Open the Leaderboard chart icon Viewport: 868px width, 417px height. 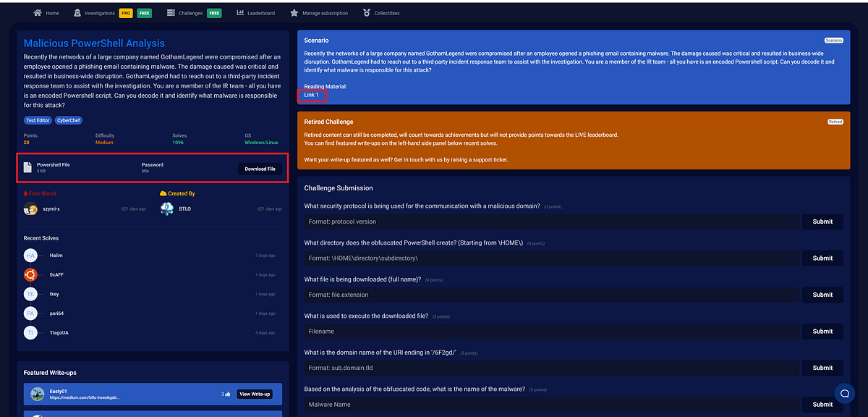(x=242, y=12)
